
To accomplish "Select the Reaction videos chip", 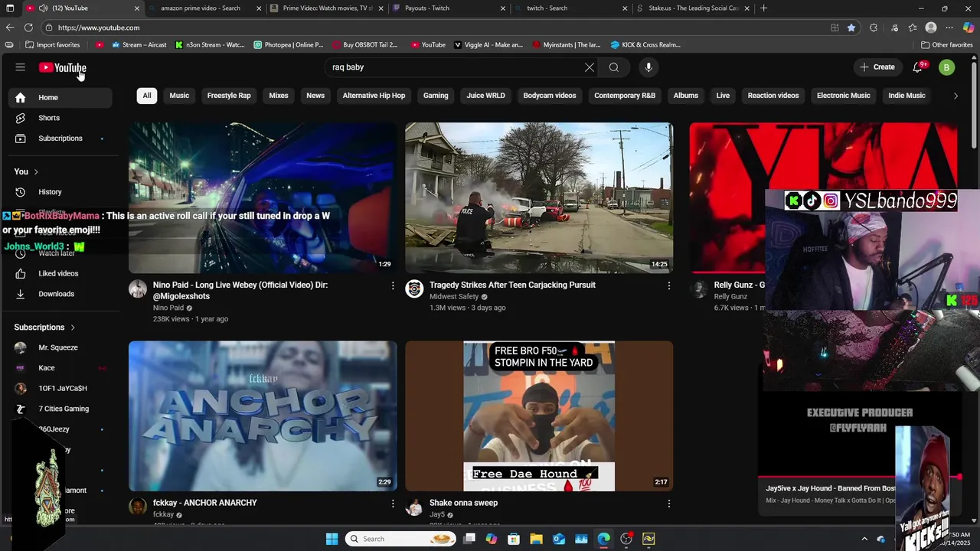I will pos(773,96).
